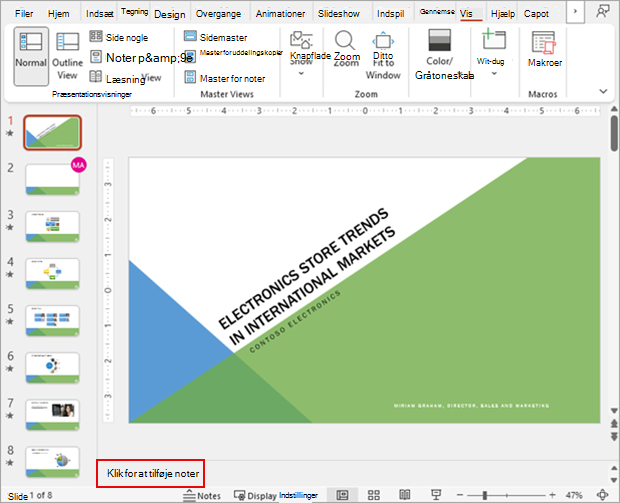620x503 pixels.
Task: Open the Indsæt tab
Action: [100, 14]
